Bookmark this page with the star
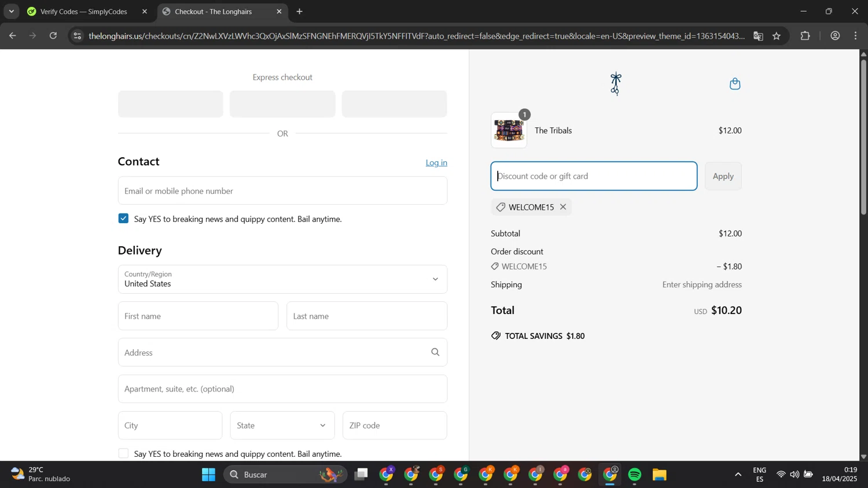 pos(777,36)
